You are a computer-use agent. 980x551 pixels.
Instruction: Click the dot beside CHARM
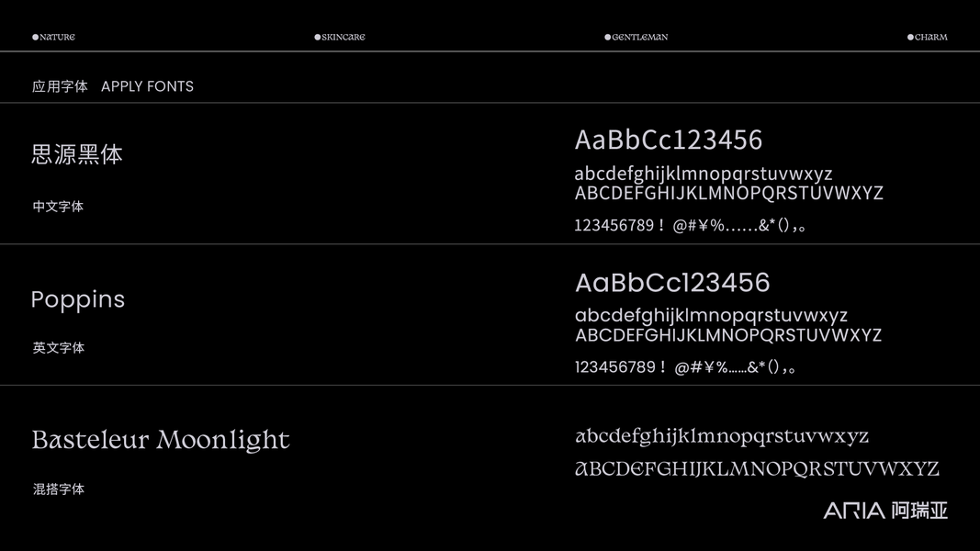point(910,38)
